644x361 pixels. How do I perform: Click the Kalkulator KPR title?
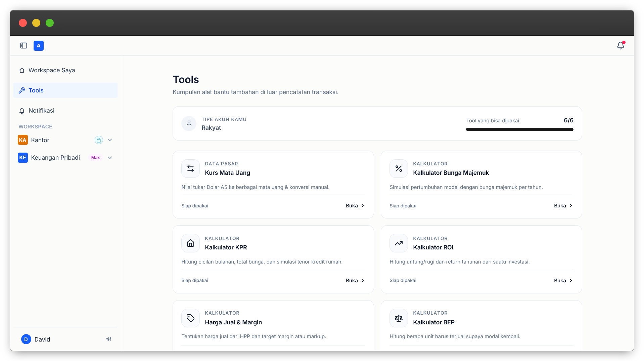tap(226, 247)
